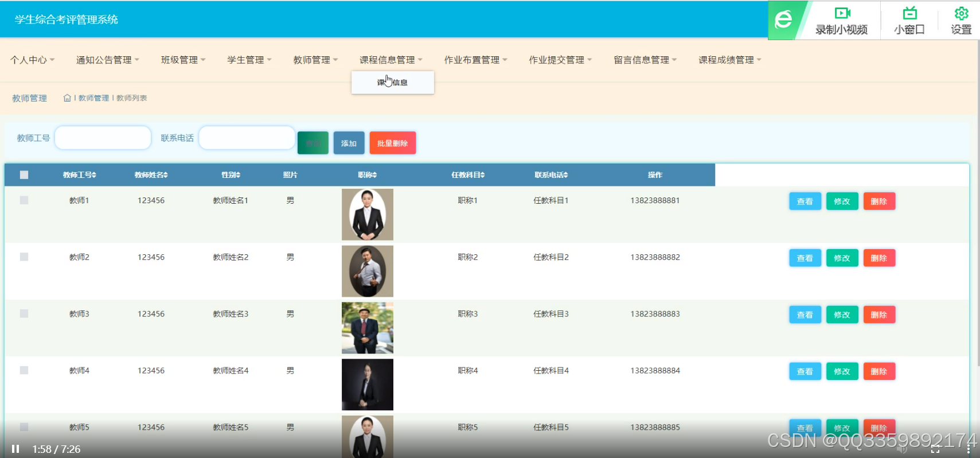The width and height of the screenshot is (980, 458).
Task: Click 删除 for the 教师1 row
Action: tap(879, 201)
